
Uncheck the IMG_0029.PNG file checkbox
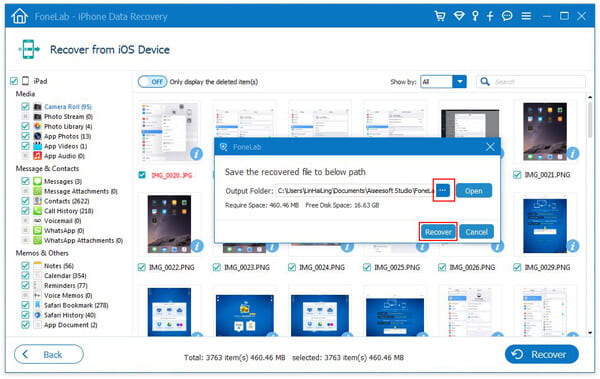tap(517, 267)
